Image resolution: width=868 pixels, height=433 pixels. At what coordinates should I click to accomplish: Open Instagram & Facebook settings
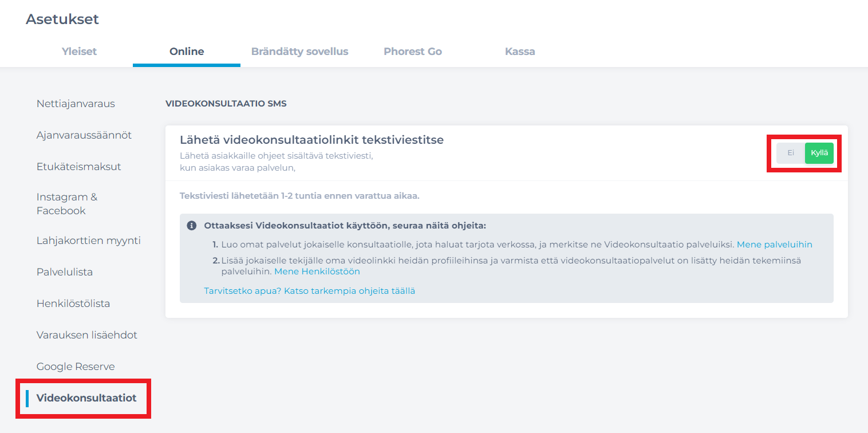click(67, 204)
